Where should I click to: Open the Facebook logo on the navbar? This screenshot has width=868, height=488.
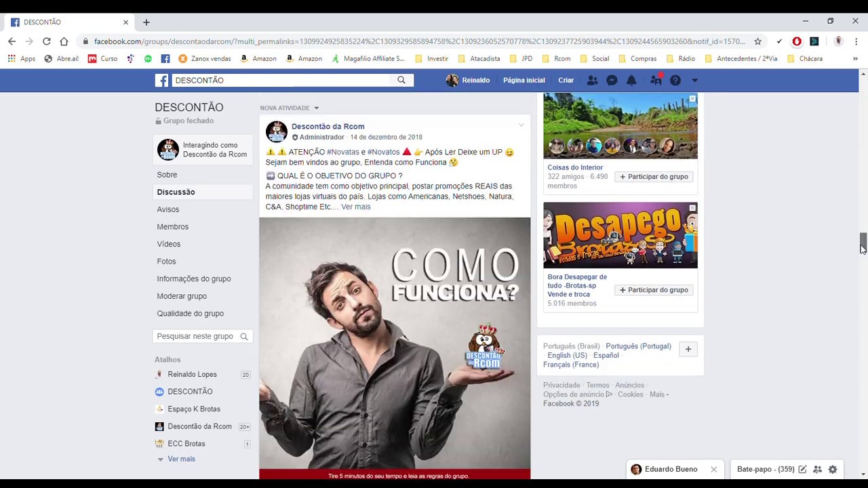click(x=161, y=80)
